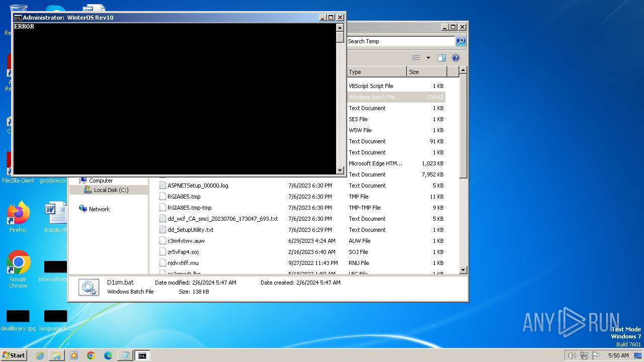
Task: Click the command prompt scrollbar down arrow
Action: [340, 170]
